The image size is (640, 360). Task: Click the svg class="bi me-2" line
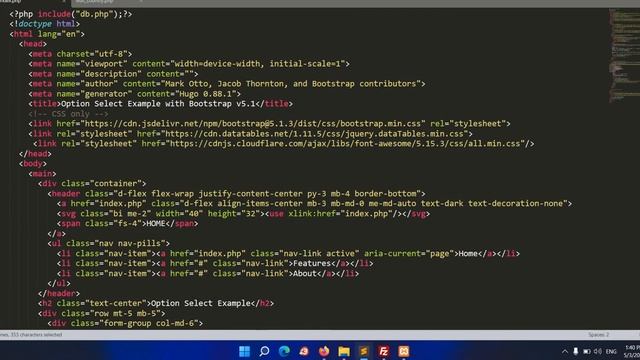point(243,213)
